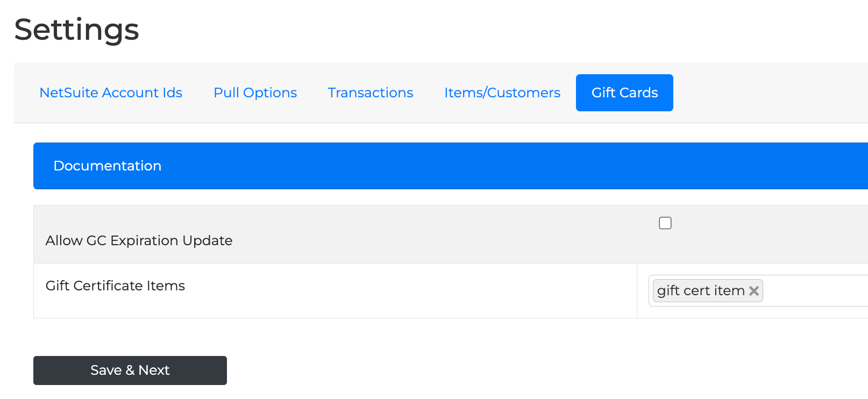Open the Pull Options tab
Screen dimensions: 868x399
click(x=255, y=92)
